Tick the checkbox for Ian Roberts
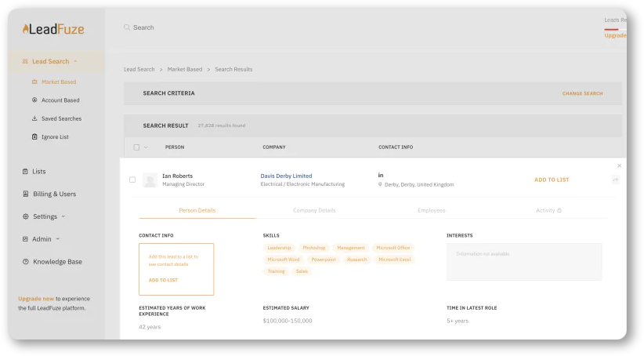Image resolution: width=644 pixels, height=356 pixels. (132, 180)
